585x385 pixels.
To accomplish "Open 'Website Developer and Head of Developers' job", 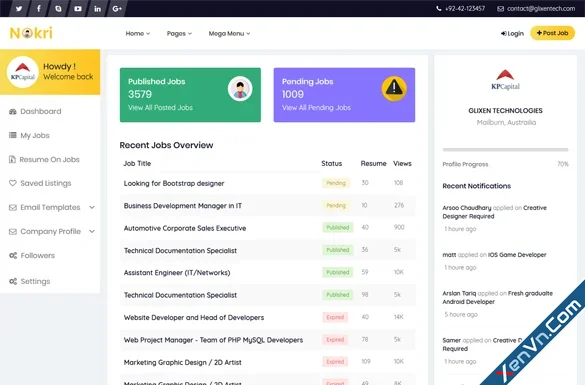I will click(x=194, y=317).
